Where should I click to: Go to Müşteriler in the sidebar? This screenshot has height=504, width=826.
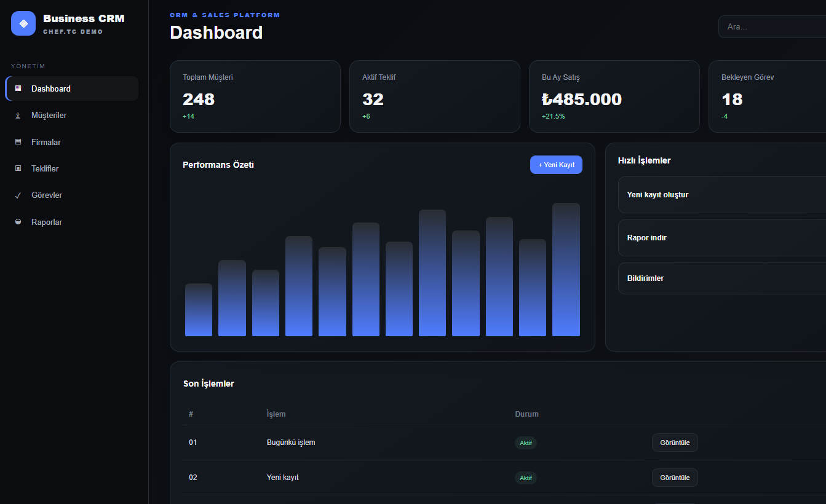(x=71, y=115)
